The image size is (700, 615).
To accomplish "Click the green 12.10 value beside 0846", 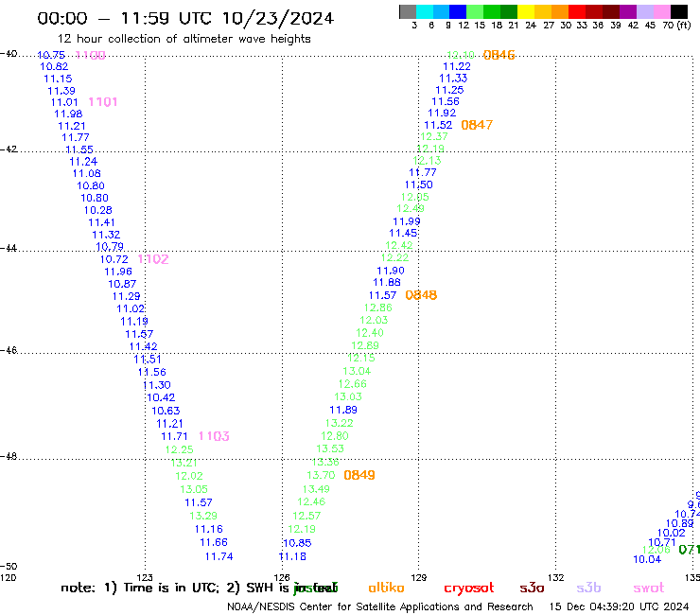I will pos(461,55).
